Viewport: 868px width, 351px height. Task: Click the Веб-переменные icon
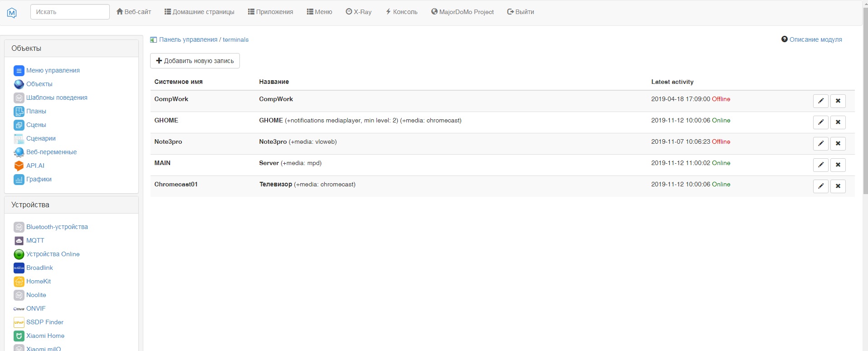19,152
